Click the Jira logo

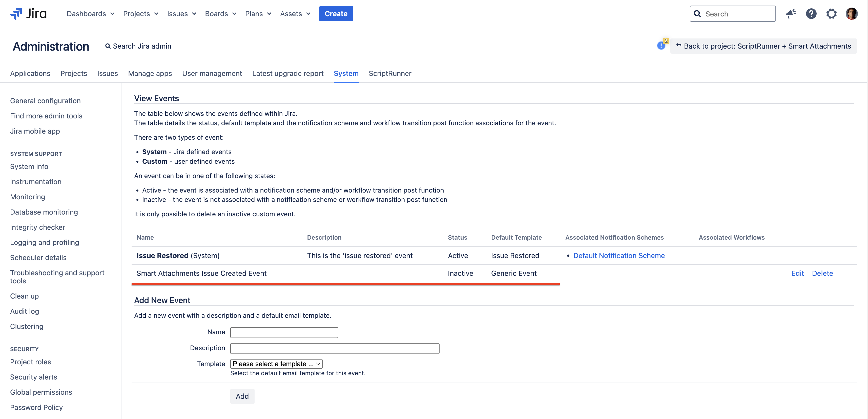29,14
